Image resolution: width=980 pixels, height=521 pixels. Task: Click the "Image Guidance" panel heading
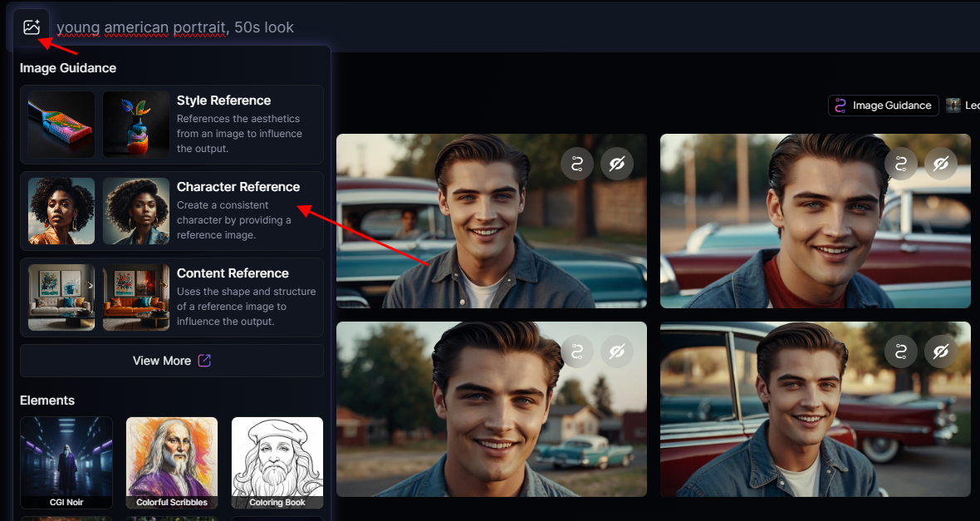point(68,68)
